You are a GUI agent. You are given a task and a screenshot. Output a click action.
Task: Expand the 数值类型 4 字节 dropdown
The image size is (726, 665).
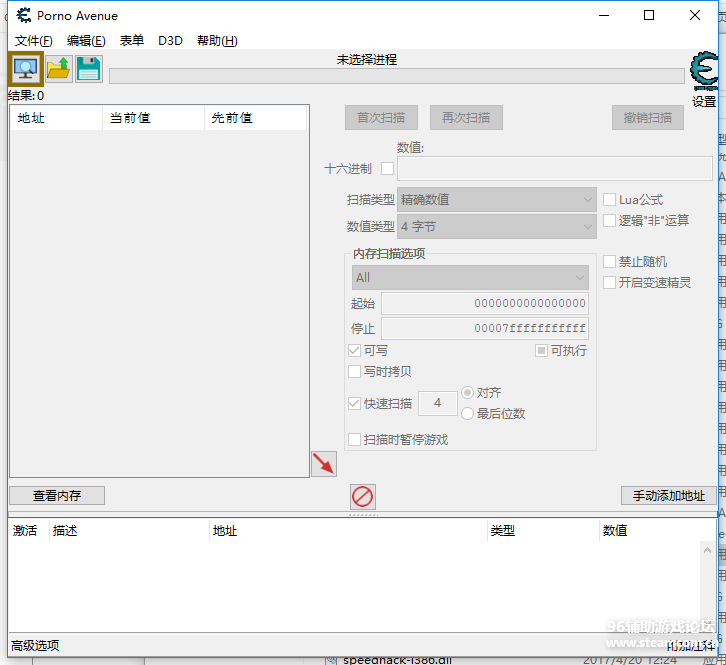click(497, 227)
